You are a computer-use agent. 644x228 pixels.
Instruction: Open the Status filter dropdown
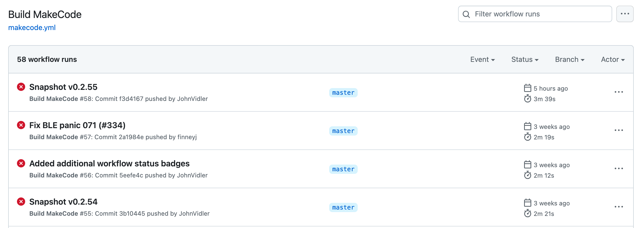tap(525, 59)
